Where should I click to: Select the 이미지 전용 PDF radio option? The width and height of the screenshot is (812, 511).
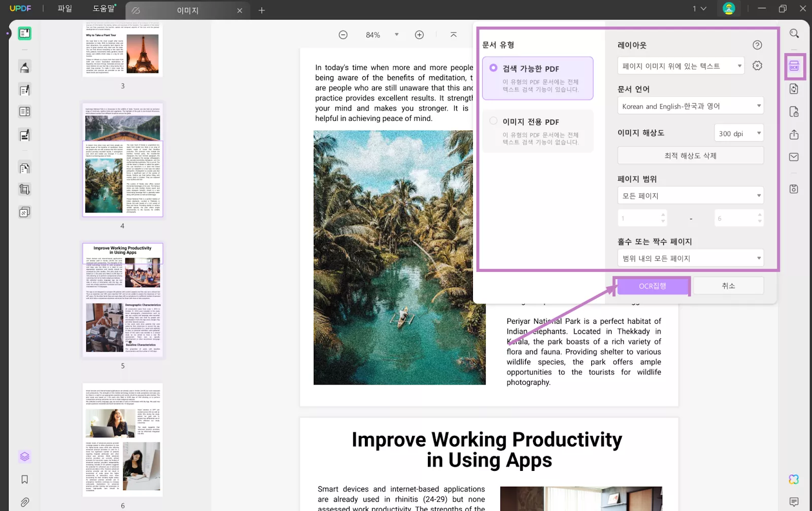click(x=493, y=121)
